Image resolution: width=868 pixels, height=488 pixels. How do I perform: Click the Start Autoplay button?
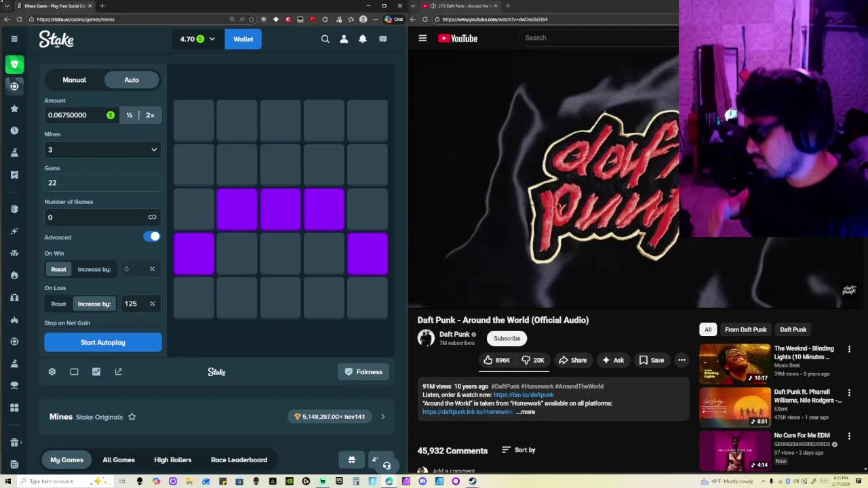coord(103,342)
